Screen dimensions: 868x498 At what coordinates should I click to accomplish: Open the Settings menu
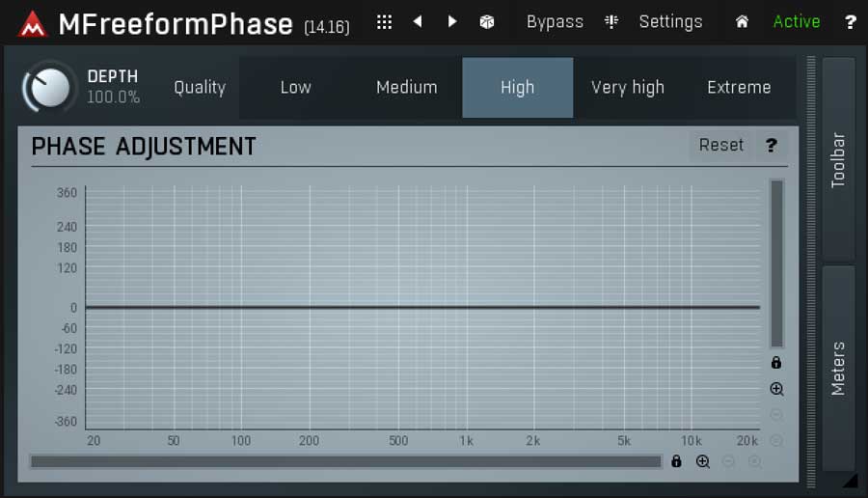tap(670, 21)
